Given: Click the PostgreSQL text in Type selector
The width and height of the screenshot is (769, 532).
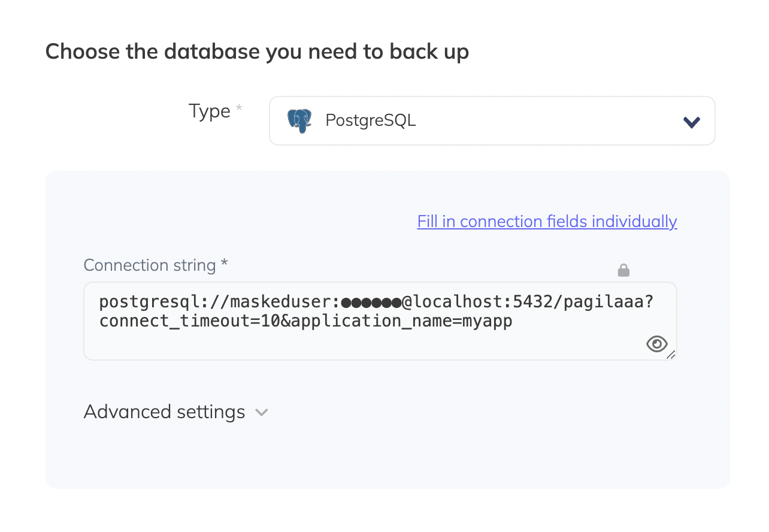Looking at the screenshot, I should point(370,120).
